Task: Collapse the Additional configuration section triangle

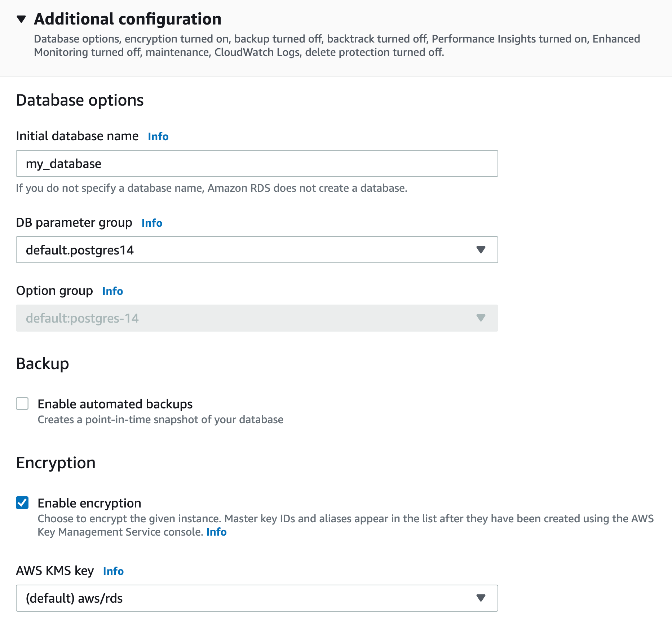Action: click(x=22, y=19)
